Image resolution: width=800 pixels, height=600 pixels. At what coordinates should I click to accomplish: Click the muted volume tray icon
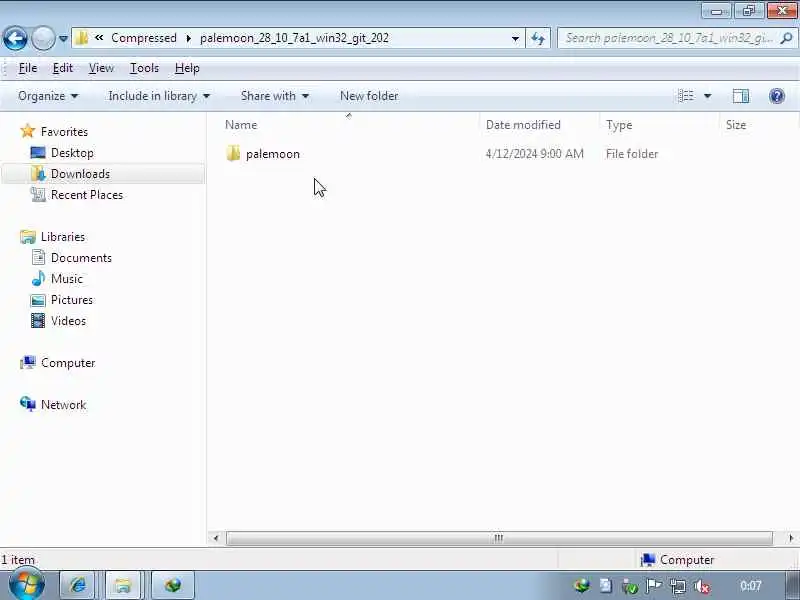(x=703, y=586)
